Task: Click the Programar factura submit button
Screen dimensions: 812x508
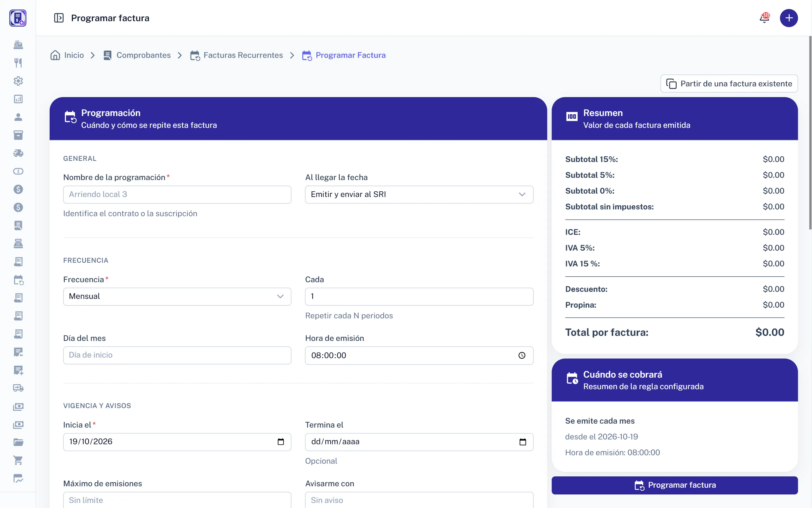Action: tap(674, 485)
